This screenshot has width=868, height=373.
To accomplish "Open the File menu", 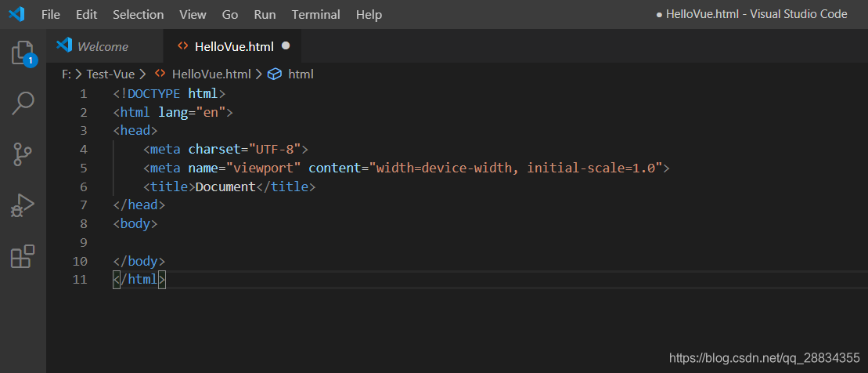I will (51, 14).
